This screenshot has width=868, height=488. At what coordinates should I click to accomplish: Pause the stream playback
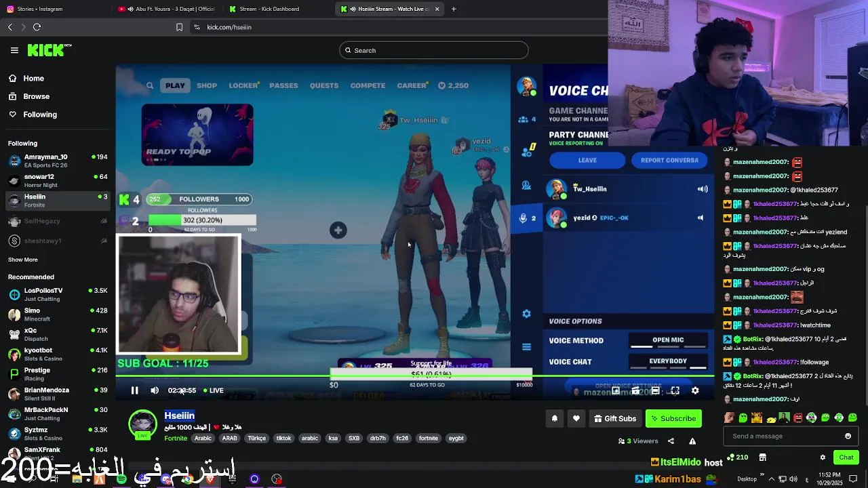134,390
